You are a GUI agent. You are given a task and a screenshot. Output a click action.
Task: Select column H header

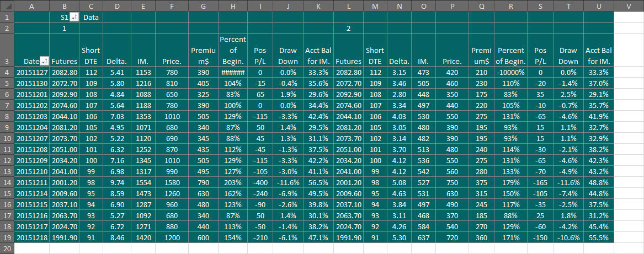[233, 6]
